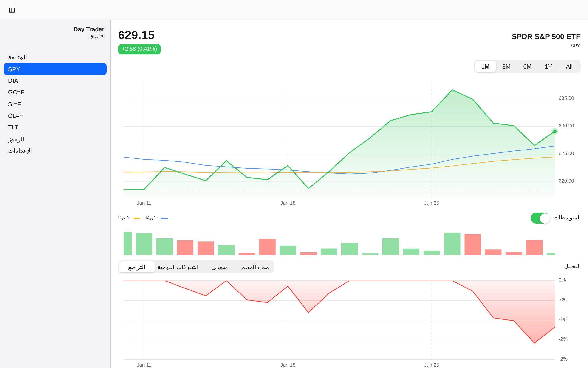The height and width of the screenshot is (368, 588).
Task: Switch to التحركات اليومية tab
Action: 178,267
